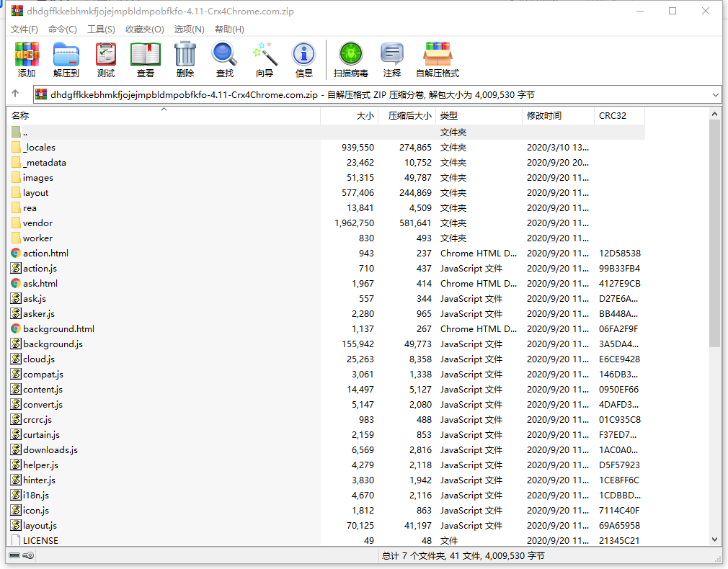Click the WinRAR icon in the title bar
Screen dimensions: 728x569
pyautogui.click(x=17, y=11)
